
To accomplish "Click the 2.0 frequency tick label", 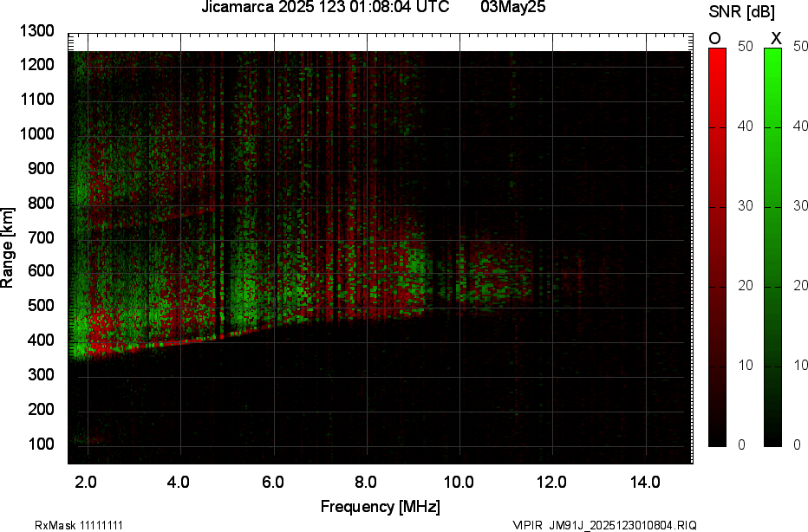I will click(87, 482).
